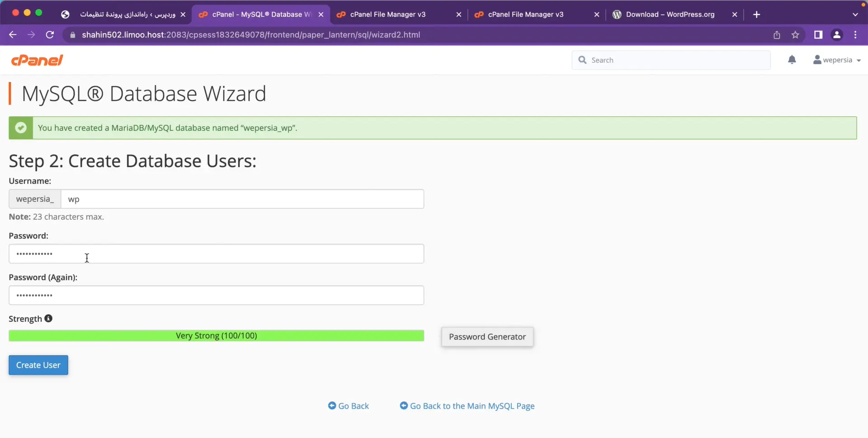
Task: Go Back to the Main MySQL Page
Action: click(467, 406)
